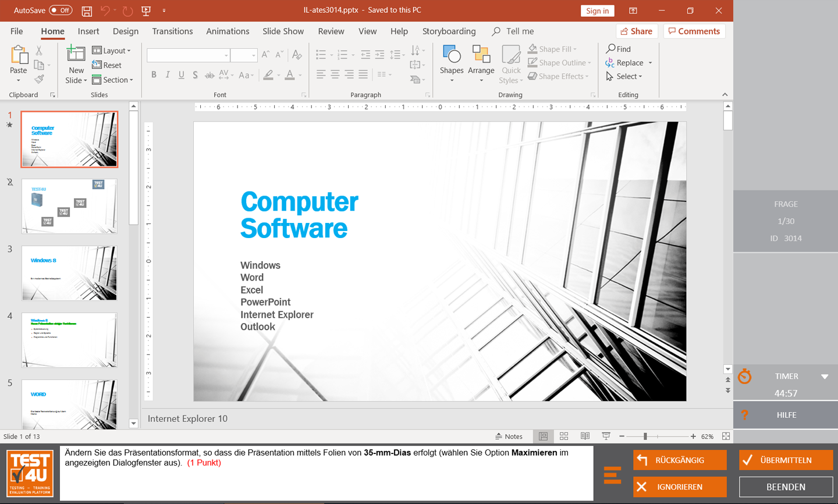The height and width of the screenshot is (504, 838).
Task: Click the IGNORIEREN button
Action: click(680, 487)
